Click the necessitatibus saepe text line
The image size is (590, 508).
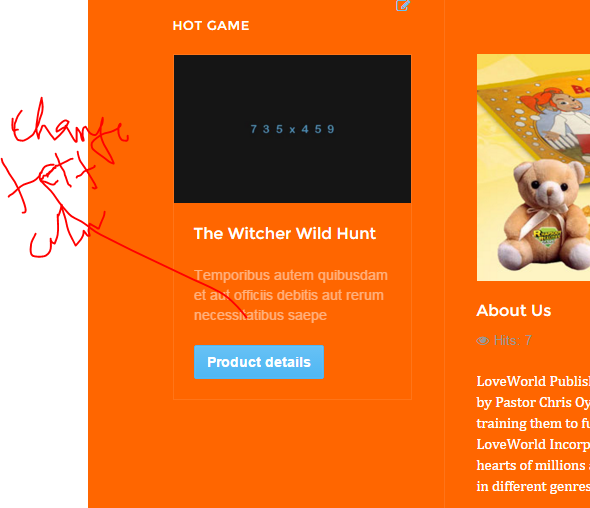(x=260, y=315)
